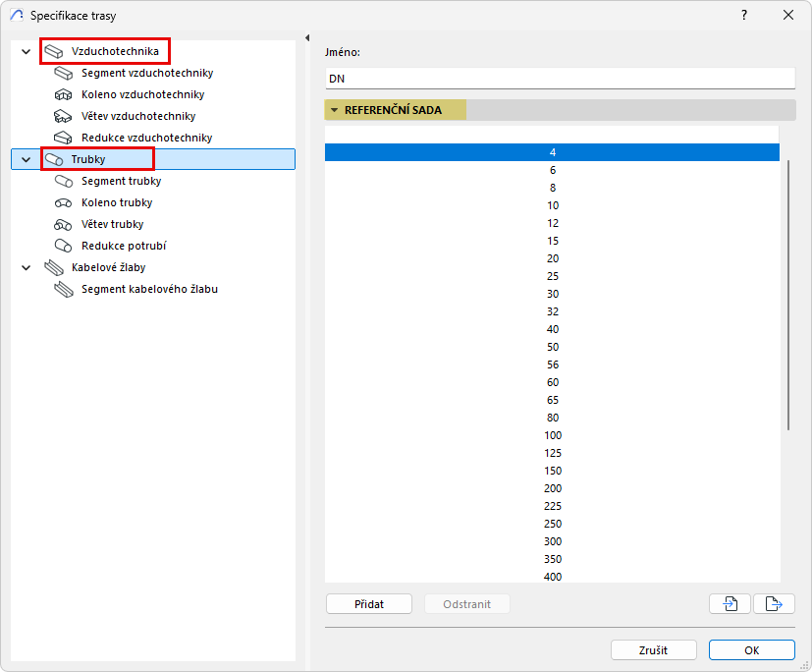Click the Jméno input field containing DN

[x=561, y=79]
